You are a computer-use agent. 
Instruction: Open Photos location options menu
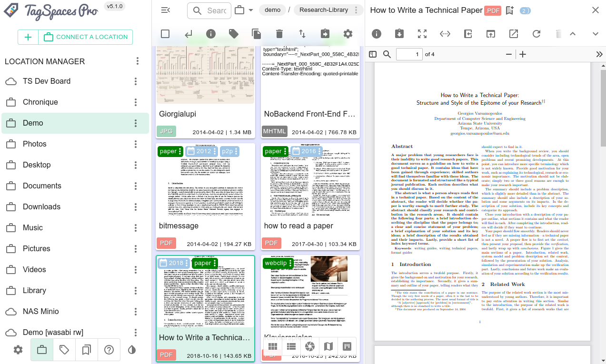coord(136,144)
